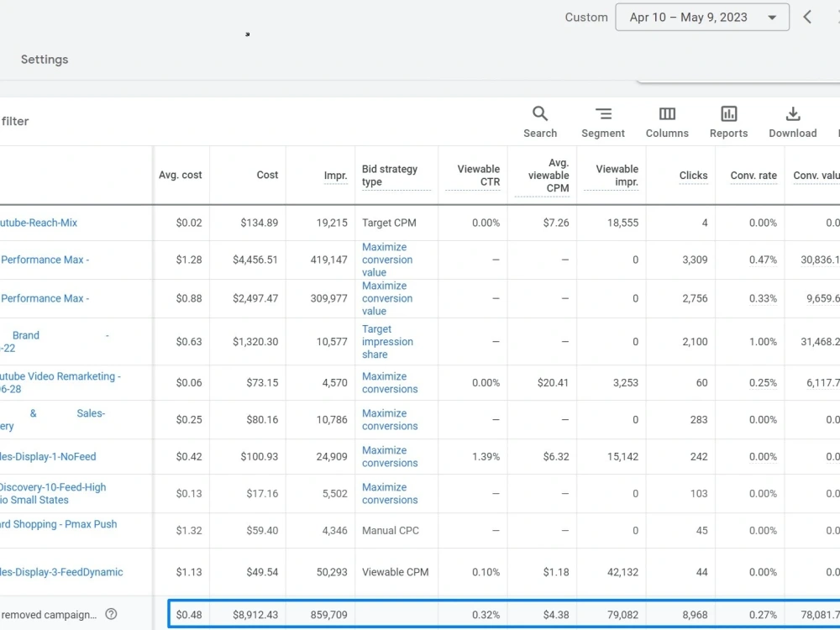Sort by Viewable impr. header

tap(617, 176)
